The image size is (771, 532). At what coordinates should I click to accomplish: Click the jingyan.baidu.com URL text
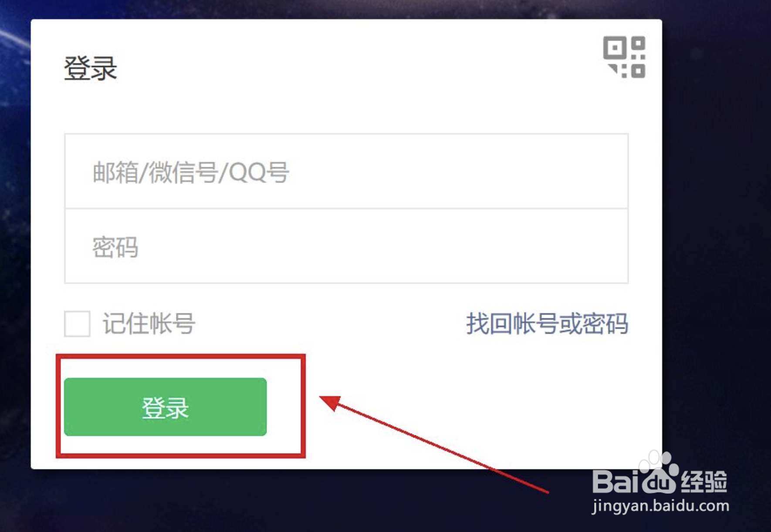[660, 506]
